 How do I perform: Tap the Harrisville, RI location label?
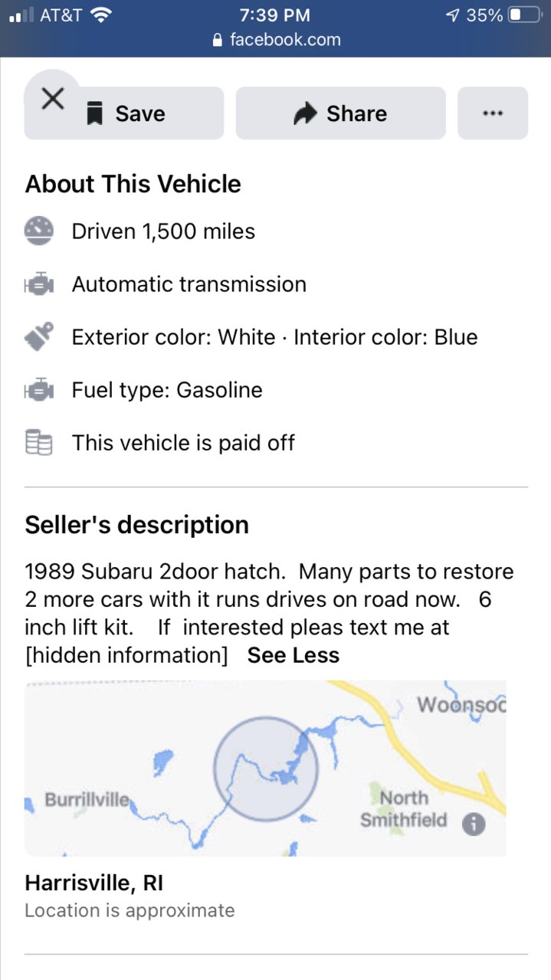pos(94,883)
